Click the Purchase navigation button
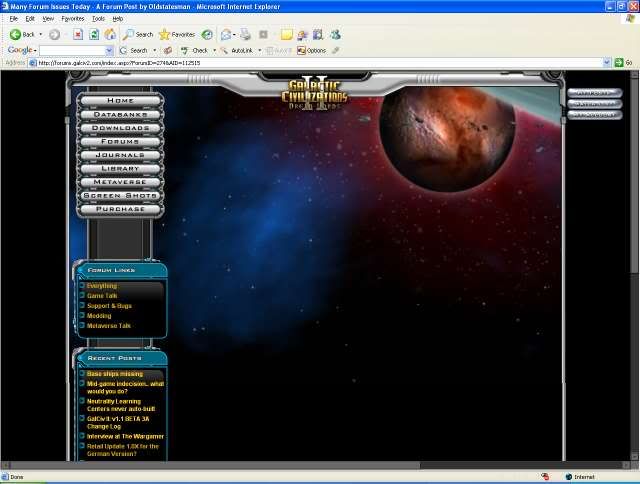The width and height of the screenshot is (640, 484). click(120, 209)
